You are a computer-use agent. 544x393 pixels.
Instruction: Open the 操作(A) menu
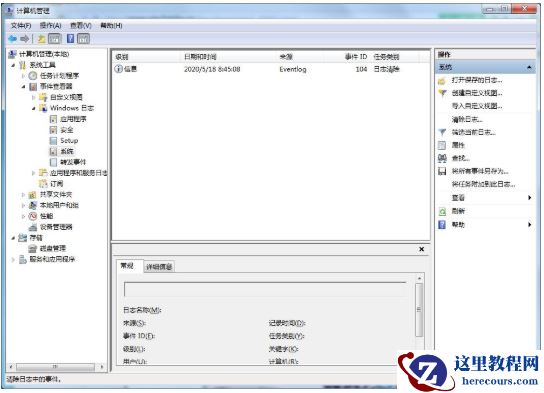click(50, 26)
